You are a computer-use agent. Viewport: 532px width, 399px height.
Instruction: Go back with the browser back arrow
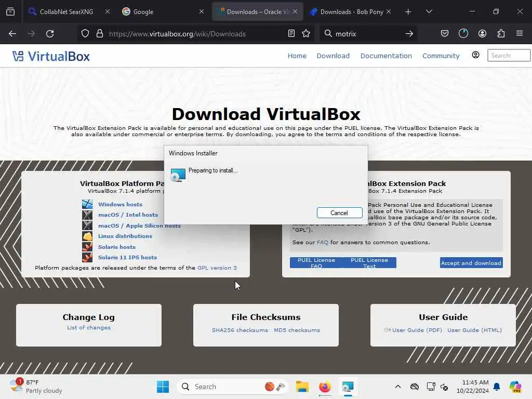(12, 34)
